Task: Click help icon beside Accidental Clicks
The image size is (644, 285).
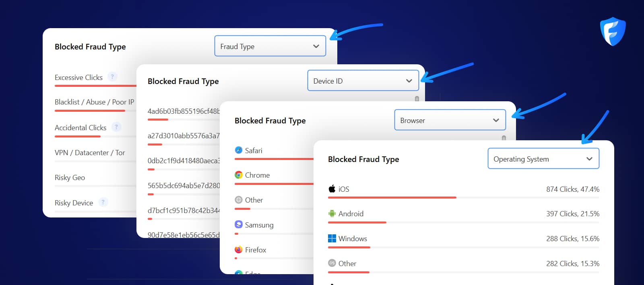Action: tap(116, 127)
